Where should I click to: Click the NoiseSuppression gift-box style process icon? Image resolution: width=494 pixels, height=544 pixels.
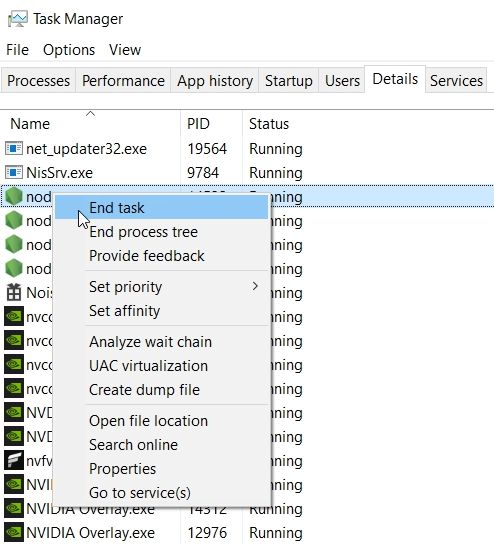click(14, 292)
